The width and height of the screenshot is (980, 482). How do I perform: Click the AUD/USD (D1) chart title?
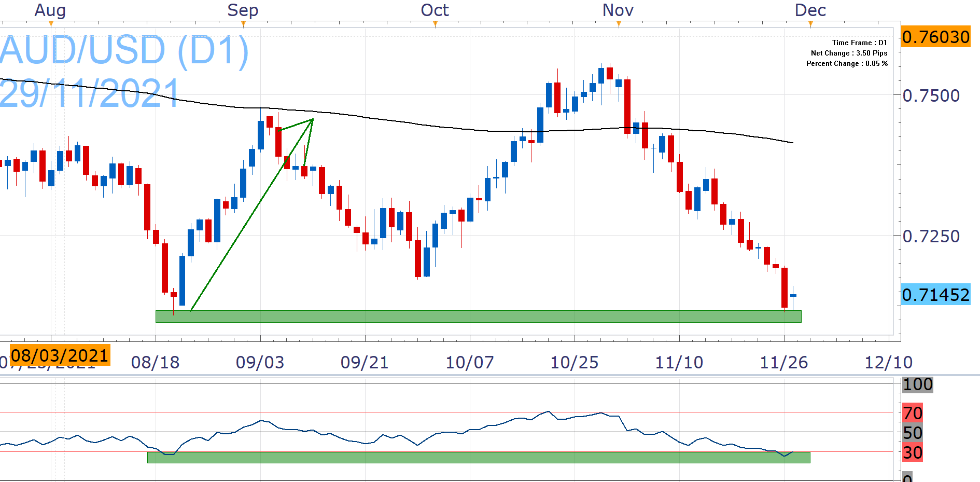pyautogui.click(x=124, y=51)
